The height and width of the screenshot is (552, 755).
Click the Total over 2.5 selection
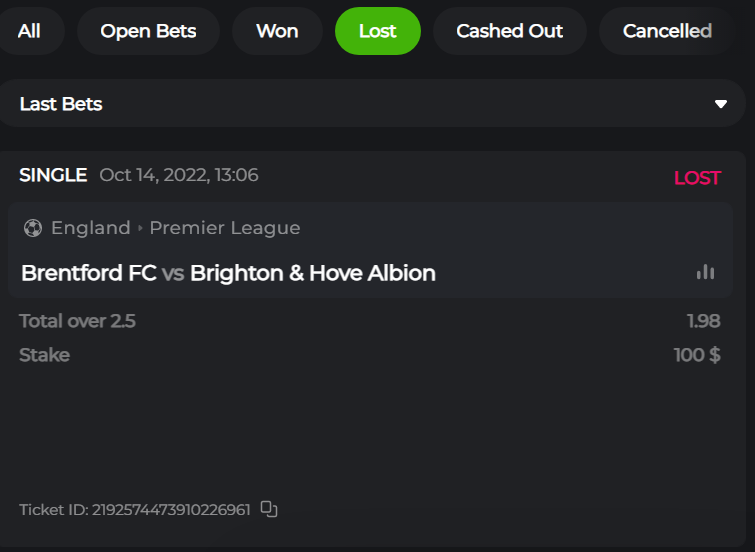[77, 321]
